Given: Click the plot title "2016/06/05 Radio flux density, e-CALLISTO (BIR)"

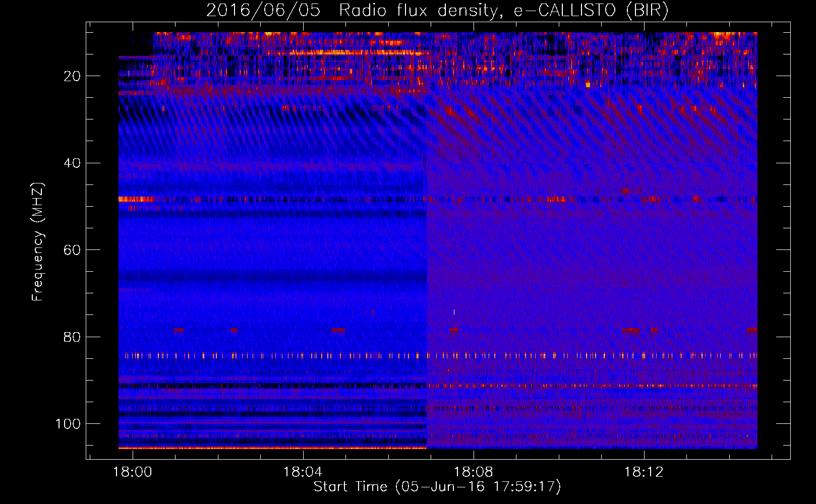Looking at the screenshot, I should (x=437, y=10).
